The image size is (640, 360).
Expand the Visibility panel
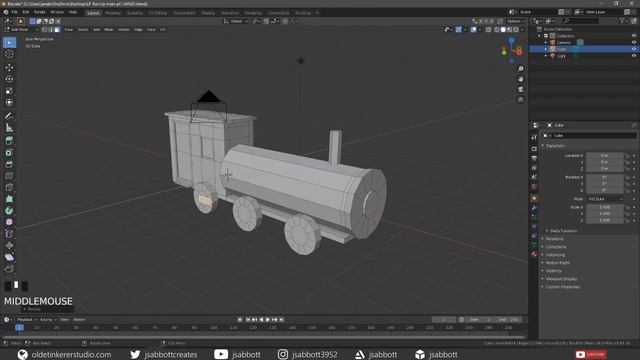(x=553, y=271)
